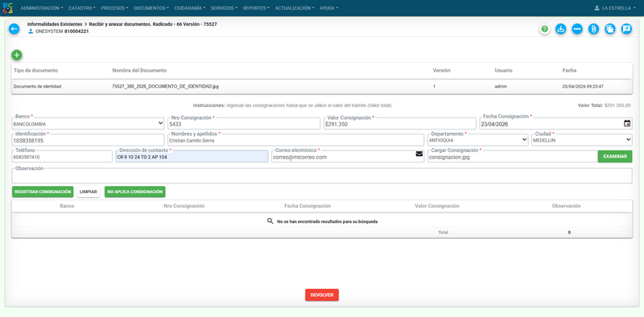Open the CATASTRO menu

[x=82, y=8]
